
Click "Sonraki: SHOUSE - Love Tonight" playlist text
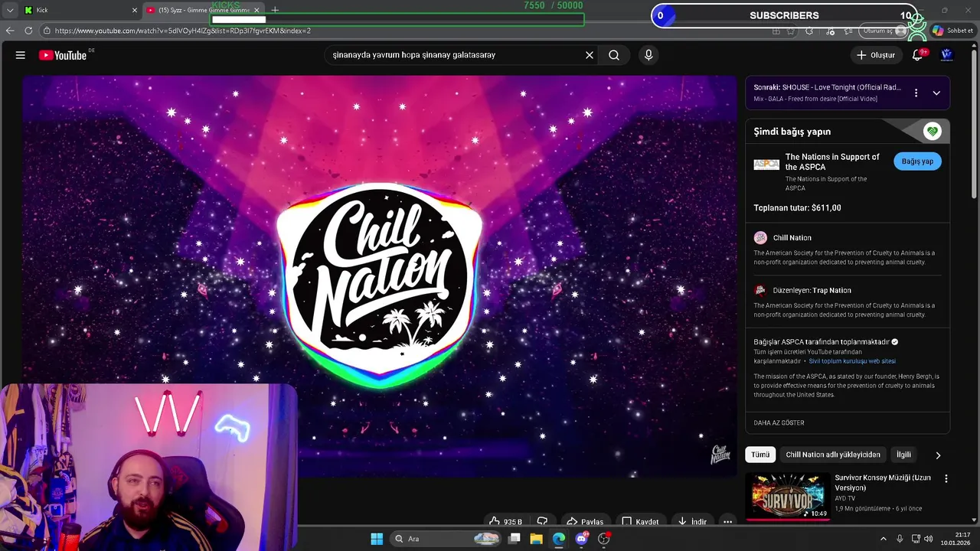point(827,87)
